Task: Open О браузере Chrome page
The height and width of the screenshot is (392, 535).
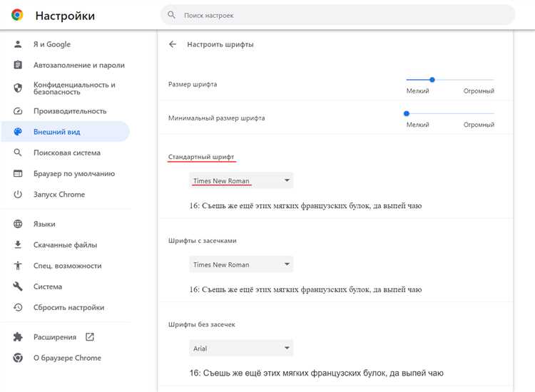Action: [67, 358]
